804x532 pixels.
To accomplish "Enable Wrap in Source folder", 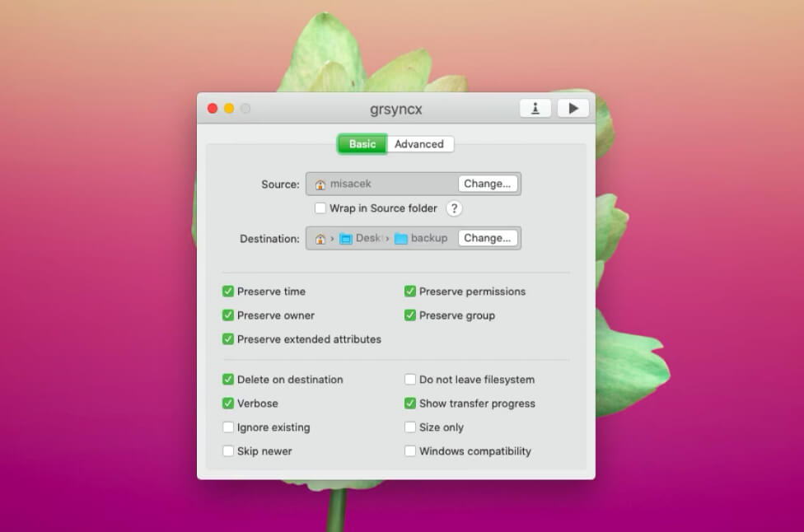I will click(x=320, y=208).
